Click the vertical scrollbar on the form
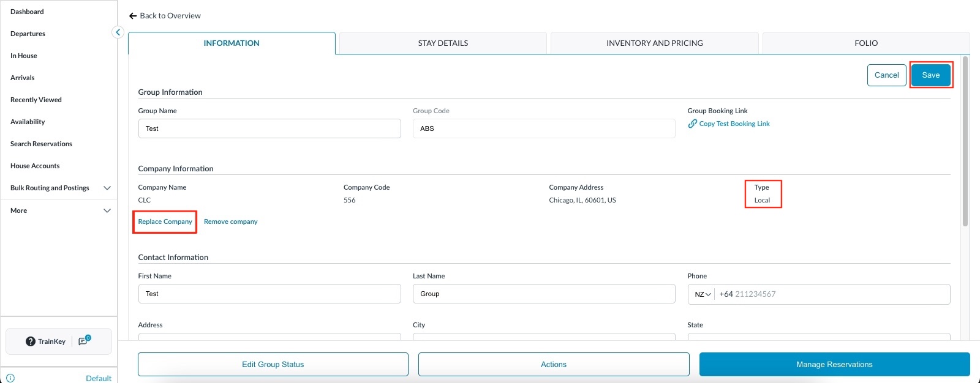This screenshot has width=980, height=383. pyautogui.click(x=965, y=142)
